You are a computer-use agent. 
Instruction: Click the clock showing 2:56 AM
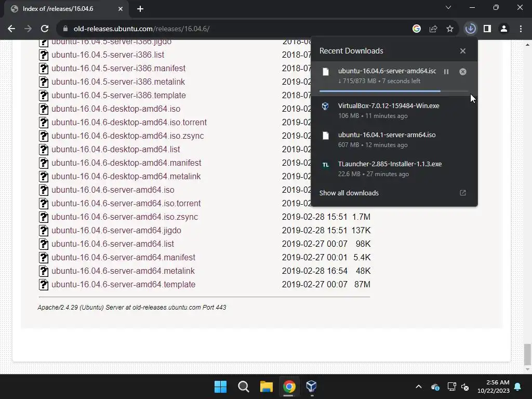(498, 382)
